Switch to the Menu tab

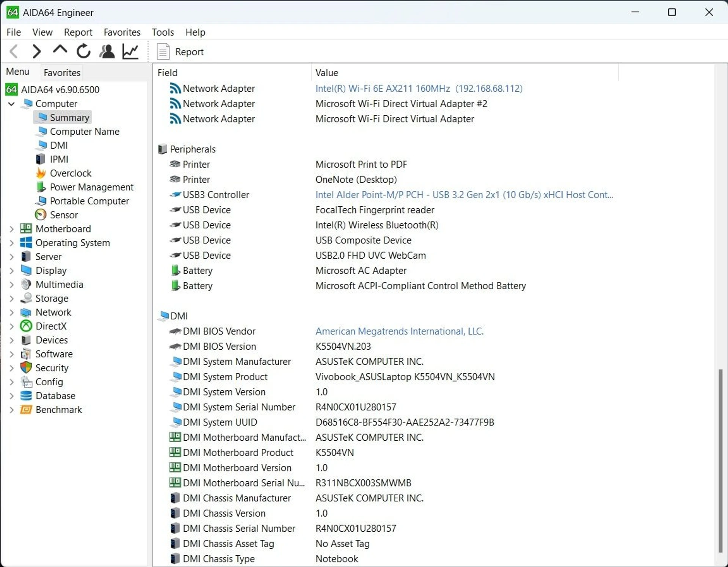click(17, 72)
